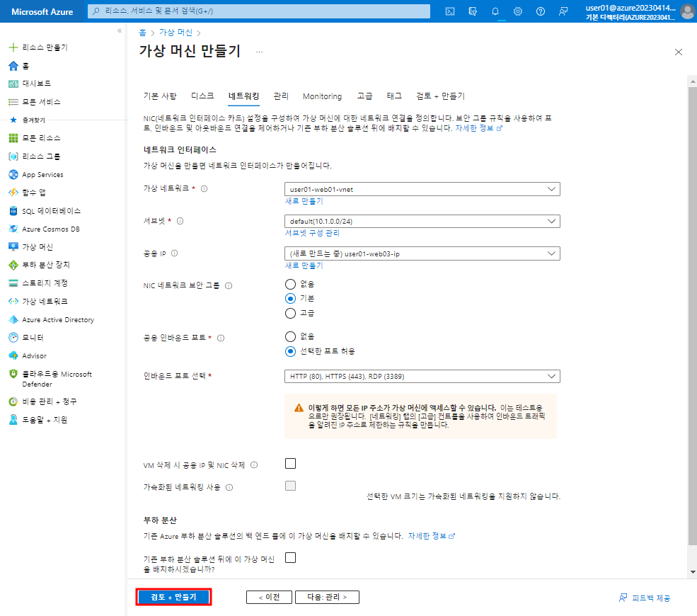Viewport: 697px width, 616px height.
Task: Open the help question mark icon
Action: [541, 11]
